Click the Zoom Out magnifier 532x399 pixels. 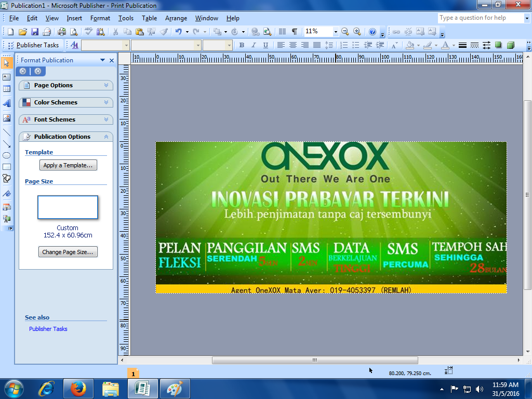[x=345, y=32]
